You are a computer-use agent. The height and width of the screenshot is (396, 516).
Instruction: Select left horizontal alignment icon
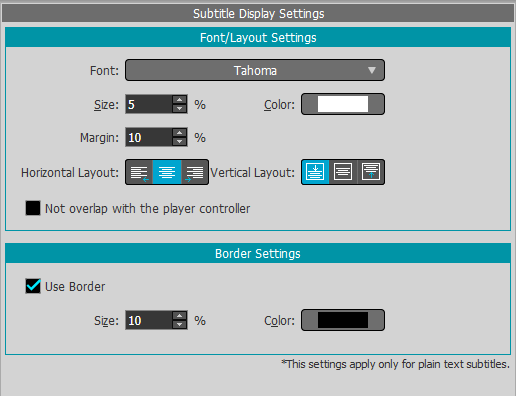pyautogui.click(x=139, y=172)
